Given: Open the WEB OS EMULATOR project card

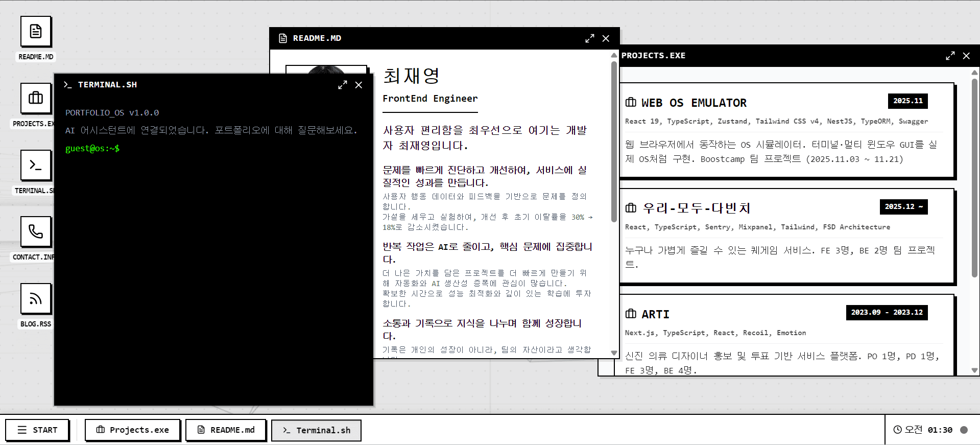Looking at the screenshot, I should [787, 130].
